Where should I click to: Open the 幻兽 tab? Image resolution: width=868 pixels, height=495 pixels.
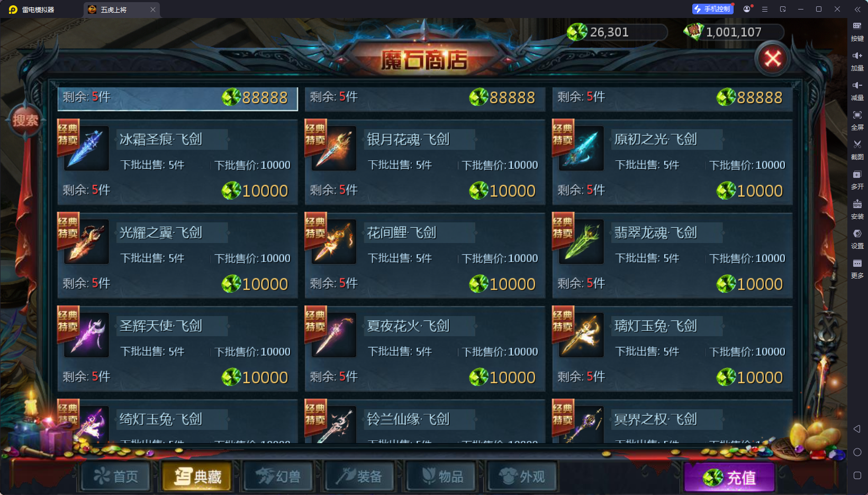tap(278, 476)
